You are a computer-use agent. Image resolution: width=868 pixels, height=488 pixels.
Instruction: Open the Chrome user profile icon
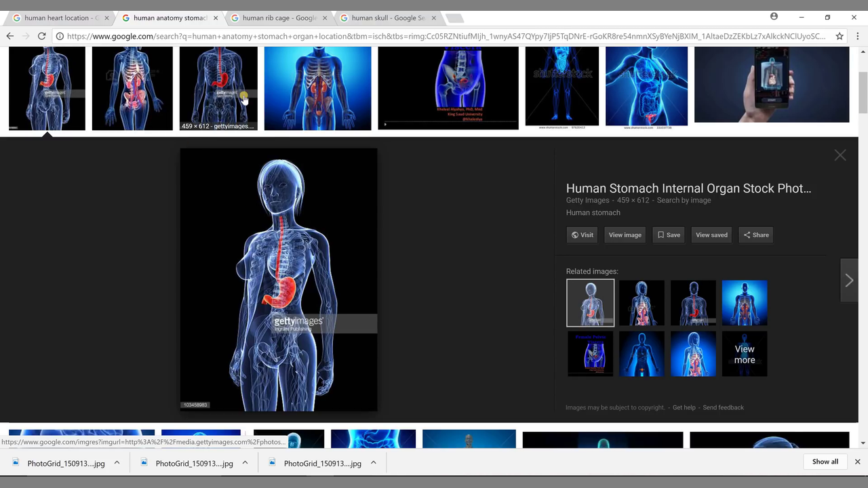point(774,17)
